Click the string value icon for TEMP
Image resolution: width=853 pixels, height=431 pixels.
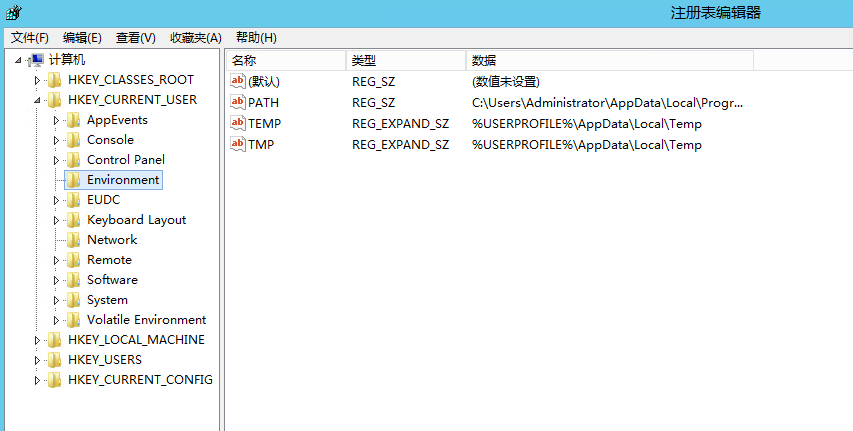click(238, 124)
